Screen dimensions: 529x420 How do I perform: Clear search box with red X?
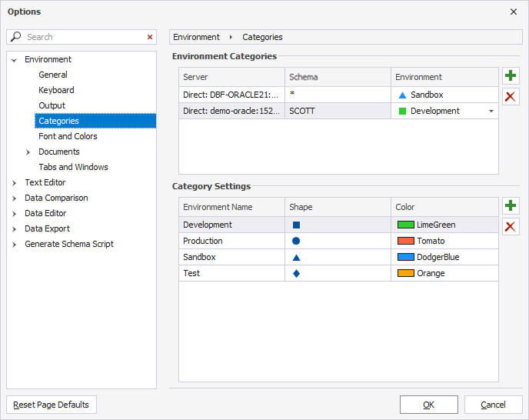[x=150, y=37]
